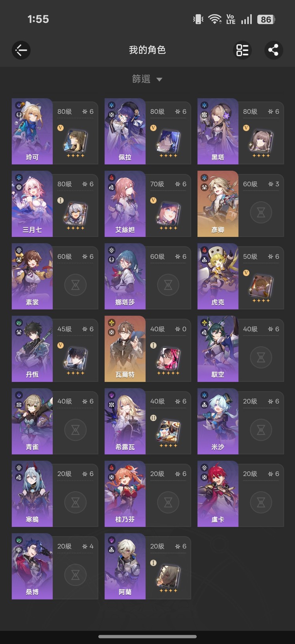Tap the share icon
The height and width of the screenshot is (644, 295).
tap(273, 50)
